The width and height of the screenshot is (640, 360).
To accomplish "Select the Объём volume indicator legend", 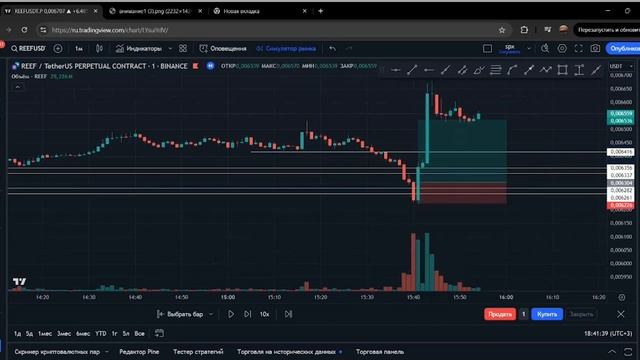I will 29,76.
